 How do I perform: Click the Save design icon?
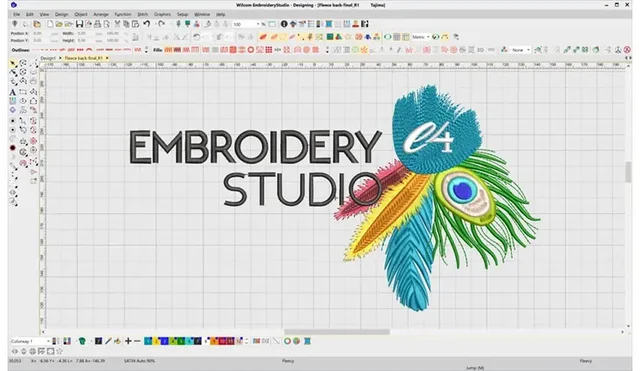79,24
